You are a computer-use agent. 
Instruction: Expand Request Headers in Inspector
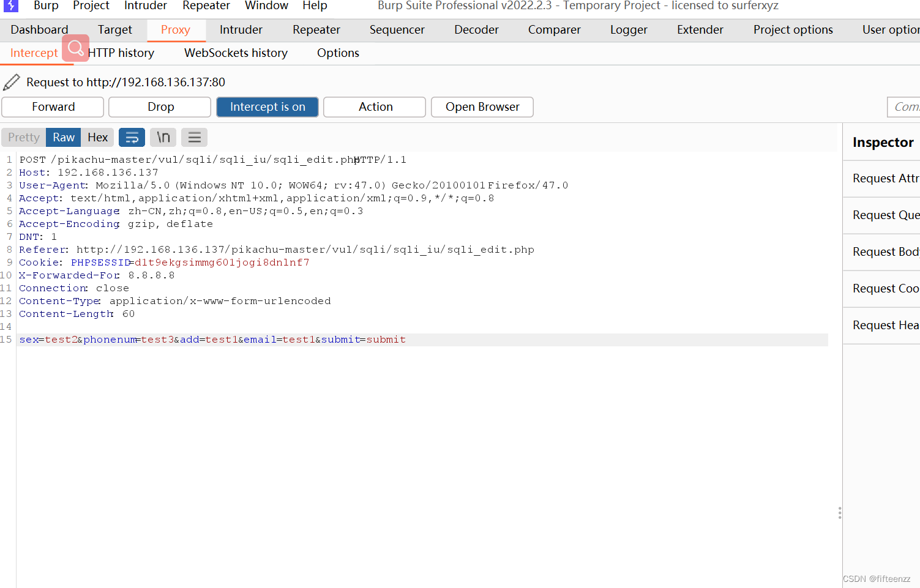click(x=882, y=326)
